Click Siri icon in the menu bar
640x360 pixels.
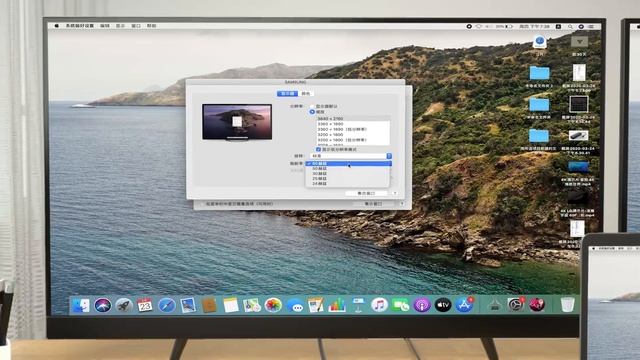click(581, 26)
